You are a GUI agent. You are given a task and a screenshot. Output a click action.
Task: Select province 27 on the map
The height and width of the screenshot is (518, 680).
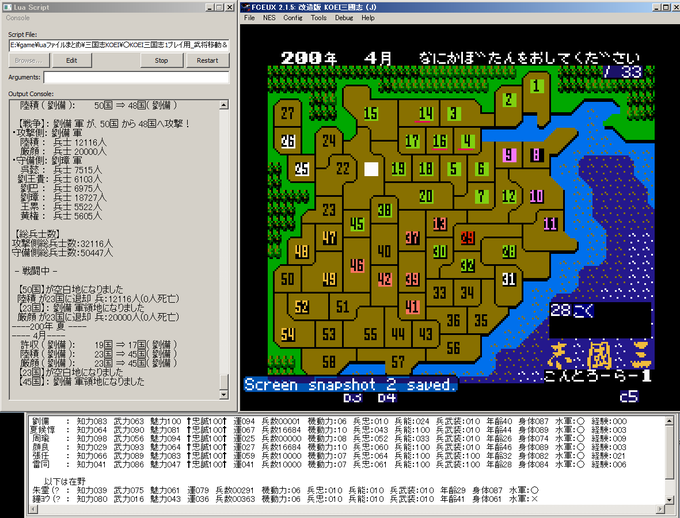pyautogui.click(x=288, y=114)
